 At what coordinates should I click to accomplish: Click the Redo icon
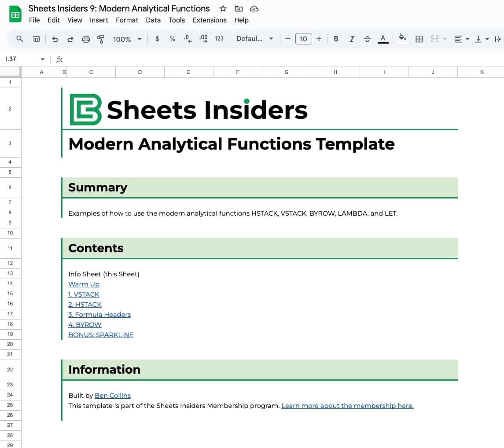coord(70,39)
